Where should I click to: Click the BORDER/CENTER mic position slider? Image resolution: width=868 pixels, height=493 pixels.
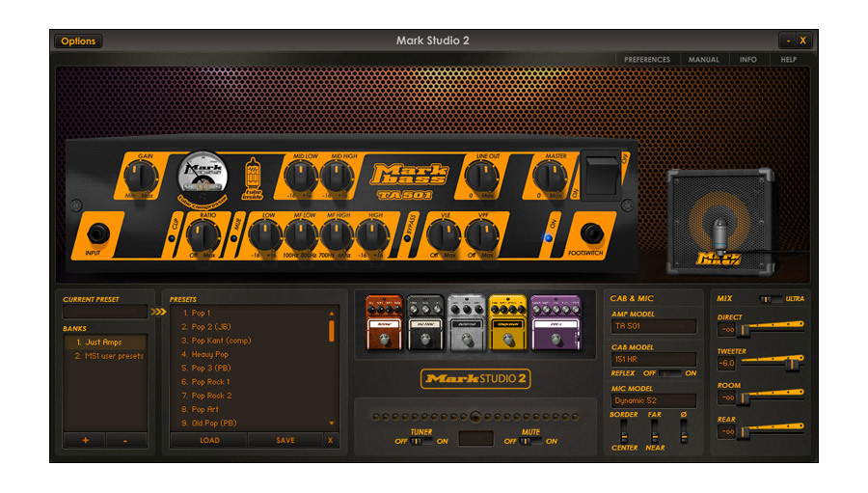624,431
